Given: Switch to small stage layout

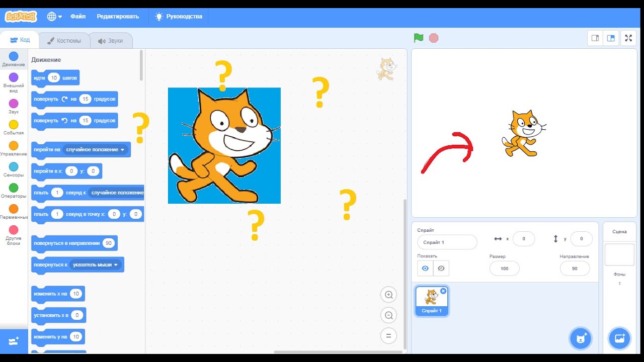Looking at the screenshot, I should [595, 38].
